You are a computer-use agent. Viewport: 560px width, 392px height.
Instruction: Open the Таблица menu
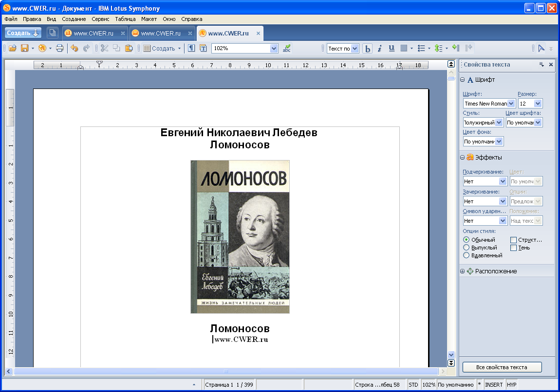point(125,19)
